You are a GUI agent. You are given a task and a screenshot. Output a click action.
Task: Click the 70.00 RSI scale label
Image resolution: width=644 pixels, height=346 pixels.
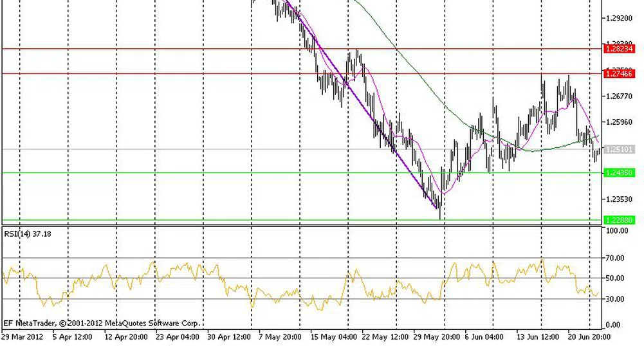click(615, 258)
